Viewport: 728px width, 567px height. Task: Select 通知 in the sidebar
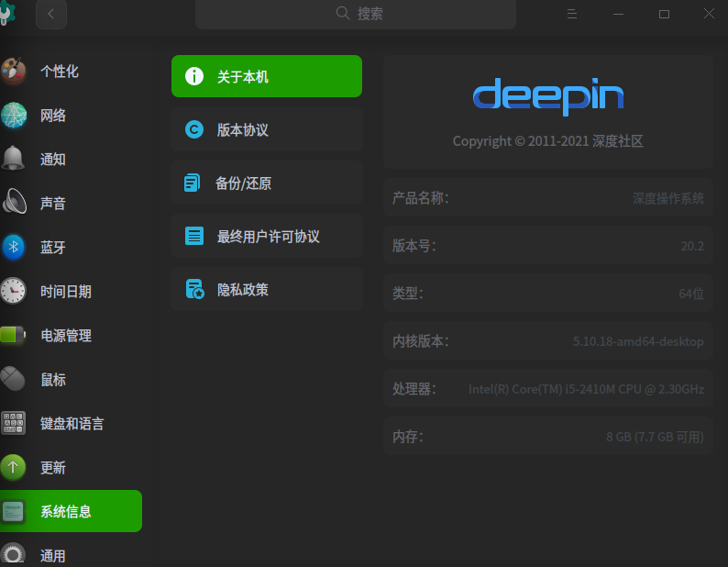point(53,160)
